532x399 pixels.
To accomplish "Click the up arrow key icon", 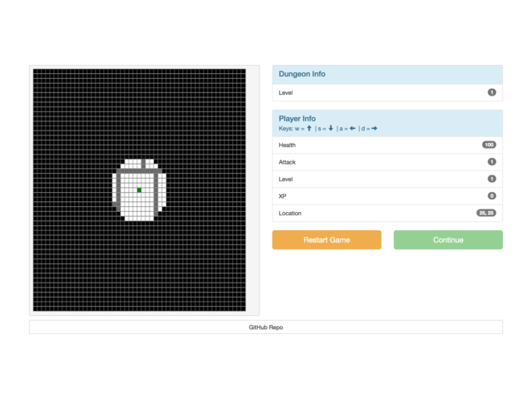I will [x=309, y=129].
